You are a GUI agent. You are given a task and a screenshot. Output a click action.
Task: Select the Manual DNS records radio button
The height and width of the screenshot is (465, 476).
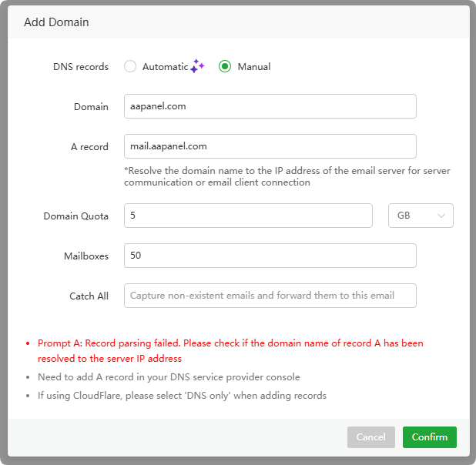click(x=225, y=67)
